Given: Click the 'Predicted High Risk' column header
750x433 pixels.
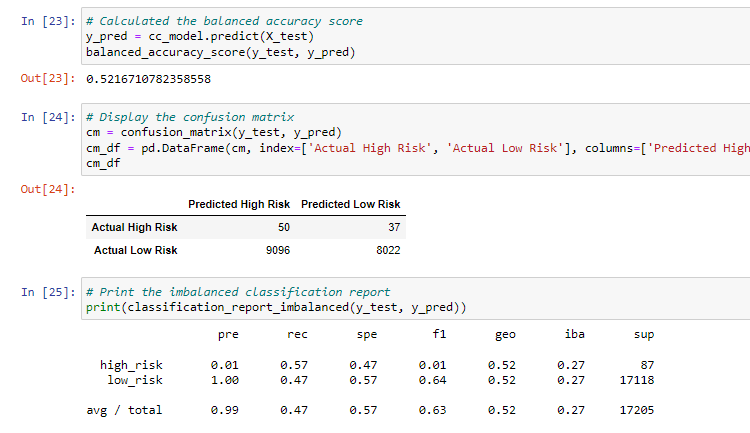Looking at the screenshot, I should [239, 204].
